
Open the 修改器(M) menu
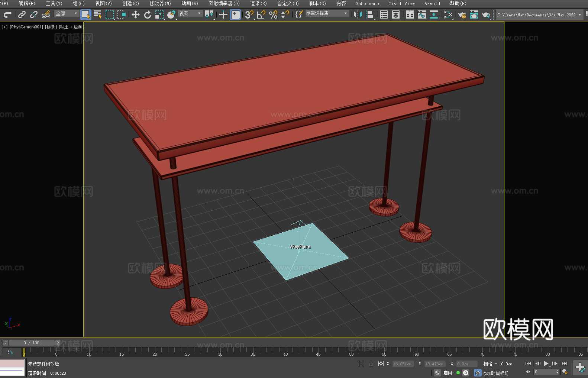pos(160,3)
